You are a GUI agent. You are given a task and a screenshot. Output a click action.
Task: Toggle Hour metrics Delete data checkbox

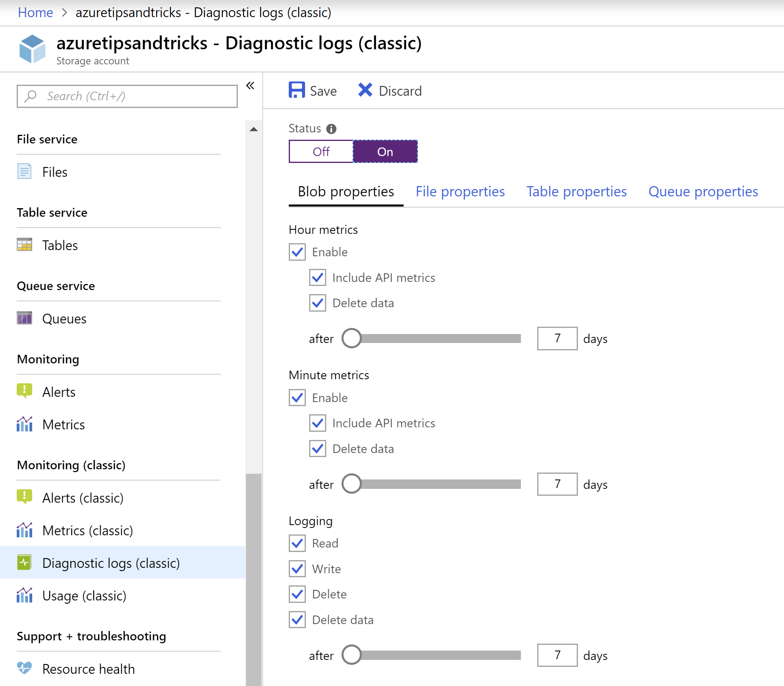(x=318, y=303)
